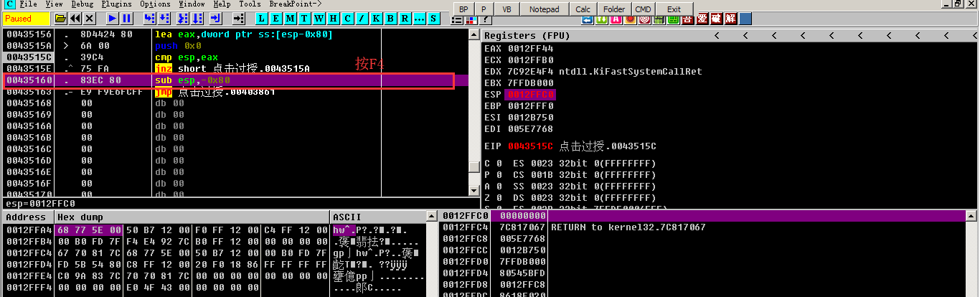
Task: Click EDX ntdll.KiFastSystemCallRet register line
Action: [x=593, y=72]
